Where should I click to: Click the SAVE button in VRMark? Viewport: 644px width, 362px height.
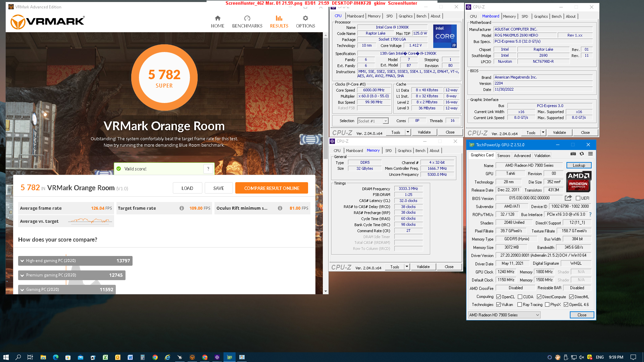[x=218, y=188]
